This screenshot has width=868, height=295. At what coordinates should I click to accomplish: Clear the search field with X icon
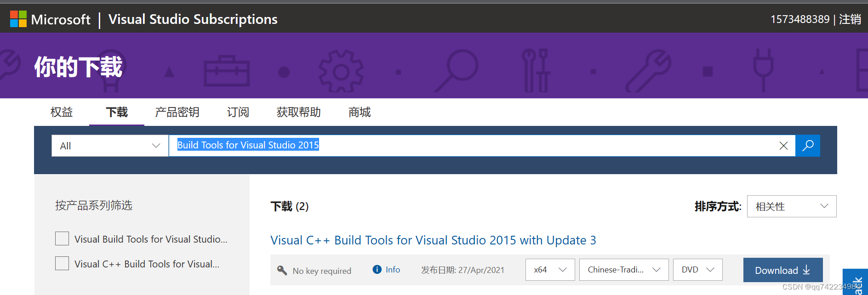pos(783,146)
